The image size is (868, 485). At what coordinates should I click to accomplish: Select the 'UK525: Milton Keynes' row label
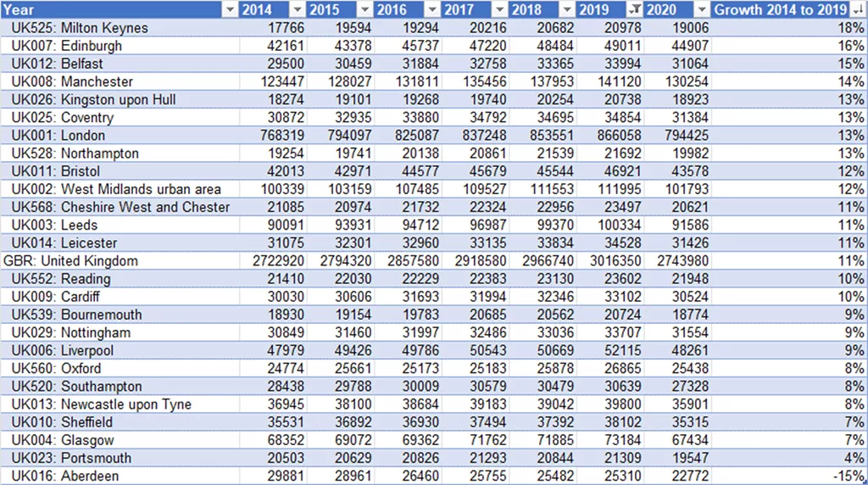(80, 28)
